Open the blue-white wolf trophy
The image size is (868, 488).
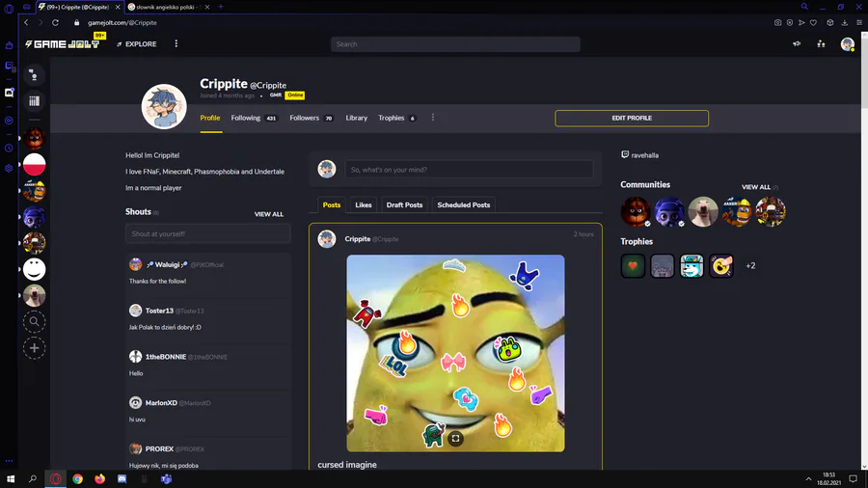pyautogui.click(x=692, y=266)
